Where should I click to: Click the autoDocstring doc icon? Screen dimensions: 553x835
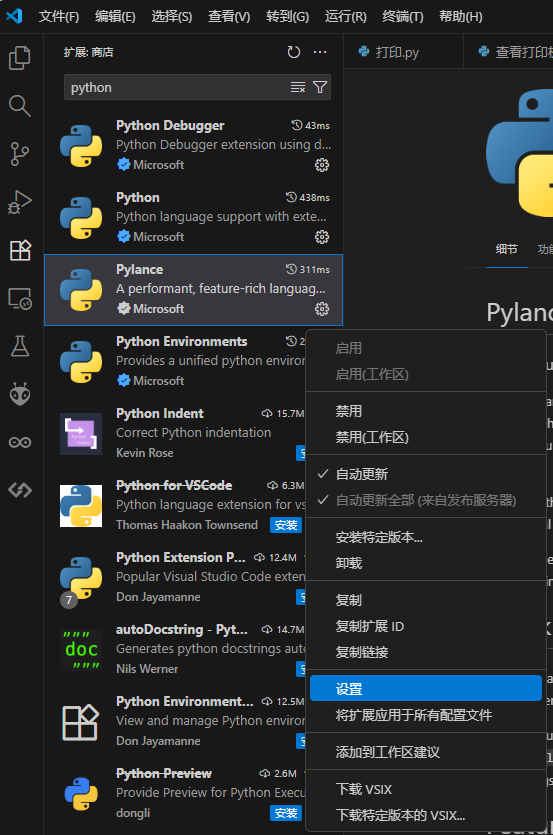[81, 650]
